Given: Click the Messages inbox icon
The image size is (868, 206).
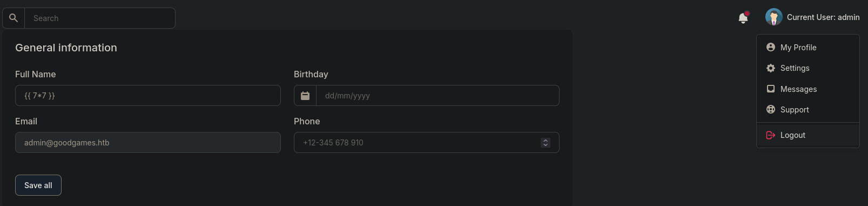Looking at the screenshot, I should (x=771, y=89).
